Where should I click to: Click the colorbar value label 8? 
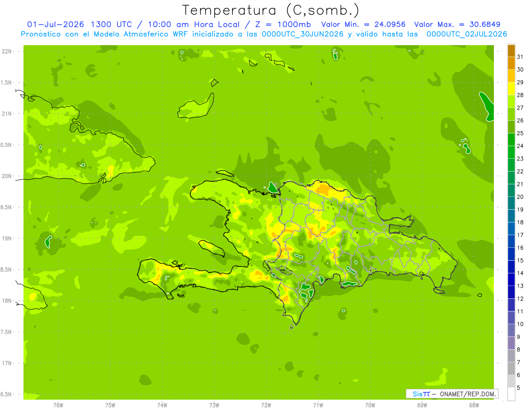(519, 349)
